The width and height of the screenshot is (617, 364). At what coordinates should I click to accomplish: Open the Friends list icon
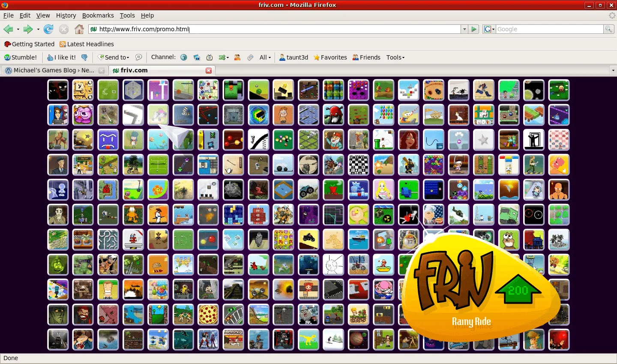(x=355, y=57)
